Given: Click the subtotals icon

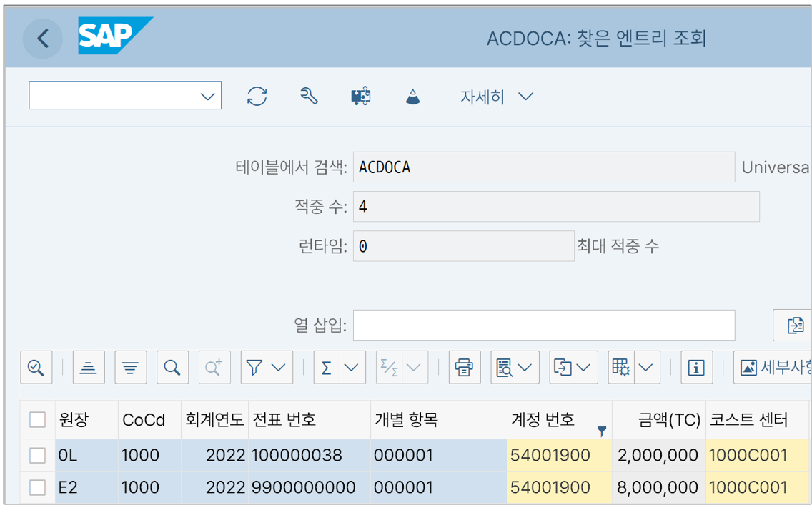Looking at the screenshot, I should pyautogui.click(x=389, y=367).
